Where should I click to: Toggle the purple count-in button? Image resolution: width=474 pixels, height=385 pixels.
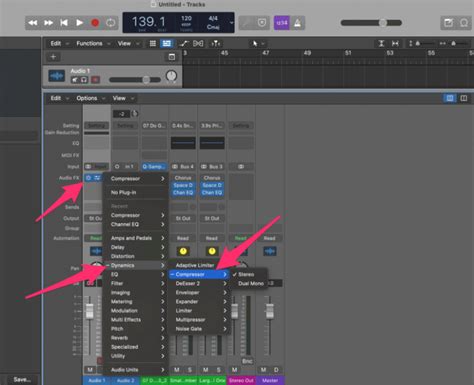(x=282, y=23)
